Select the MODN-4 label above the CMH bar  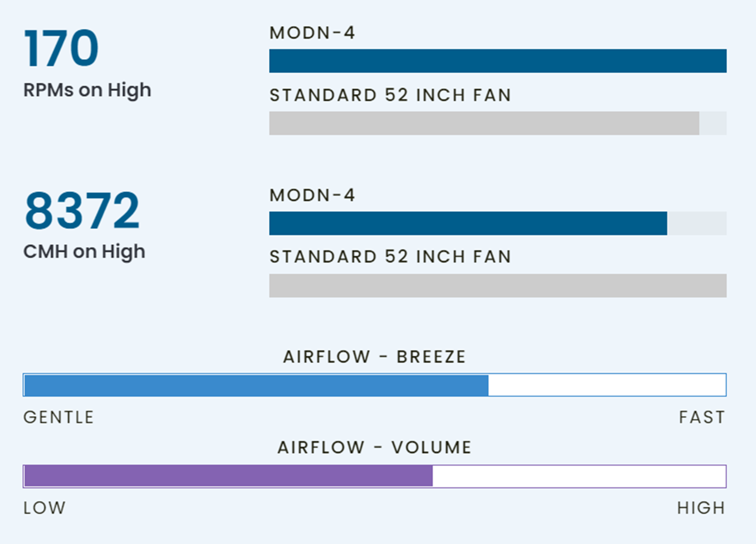click(312, 195)
